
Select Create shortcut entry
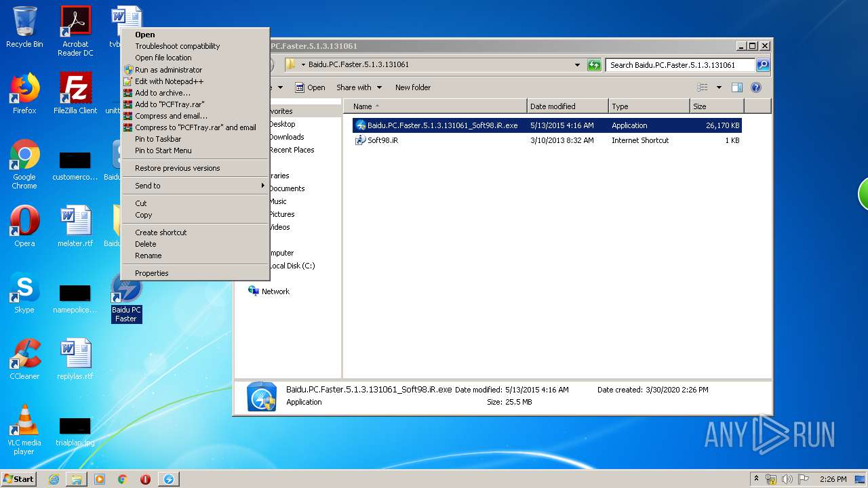[x=195, y=232]
